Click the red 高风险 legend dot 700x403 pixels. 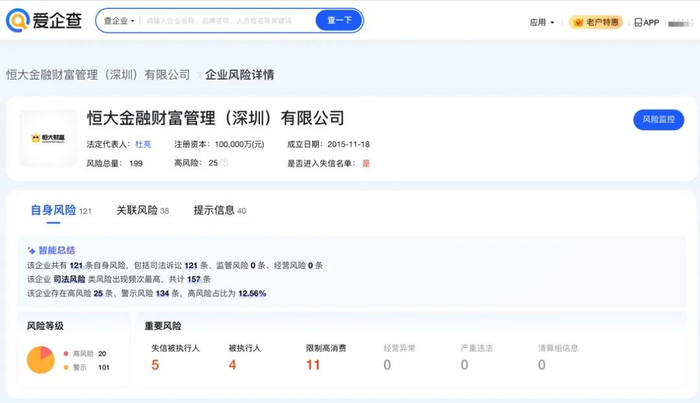[66, 353]
